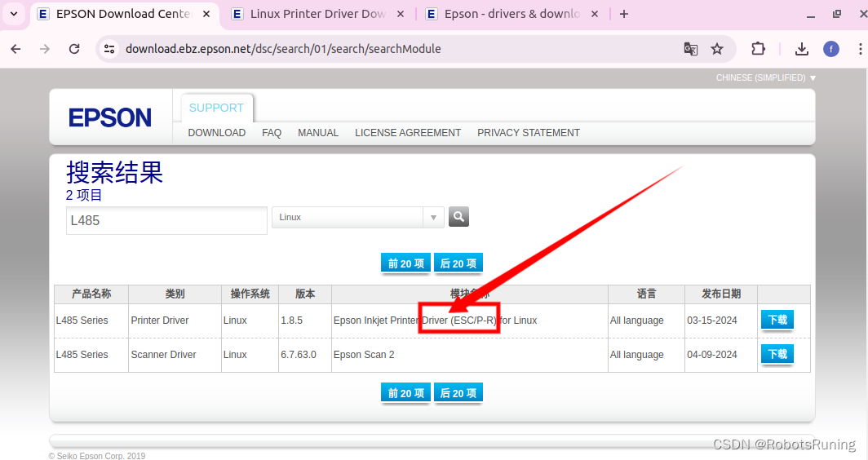Reload the current page
Viewport: 868px width, 460px height.
pyautogui.click(x=74, y=49)
